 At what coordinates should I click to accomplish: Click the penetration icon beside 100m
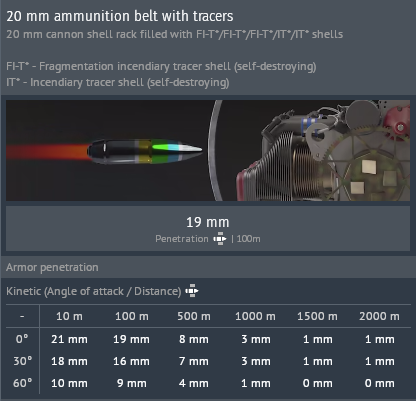pos(220,239)
